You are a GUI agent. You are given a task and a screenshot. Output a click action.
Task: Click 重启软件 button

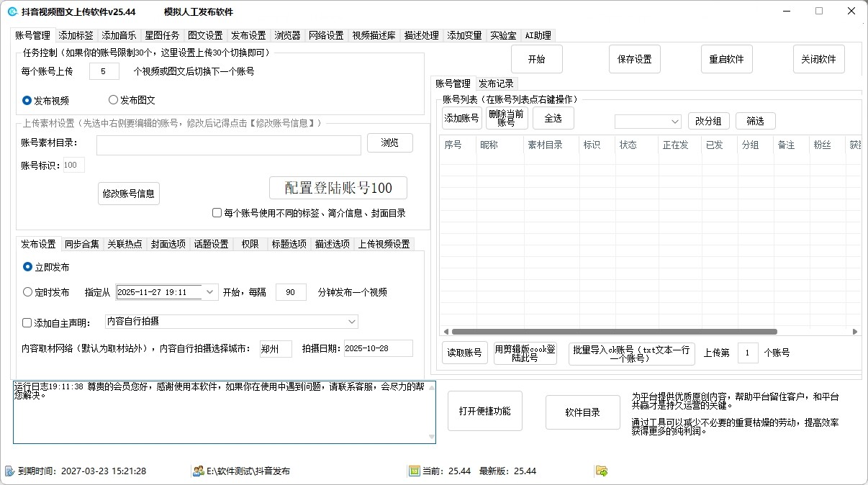(x=726, y=59)
